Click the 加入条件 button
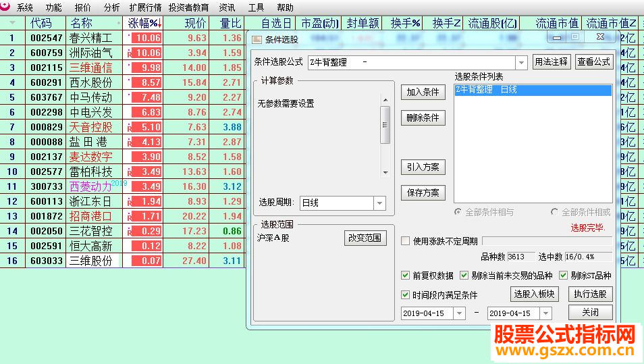The image size is (644, 364). click(x=423, y=93)
